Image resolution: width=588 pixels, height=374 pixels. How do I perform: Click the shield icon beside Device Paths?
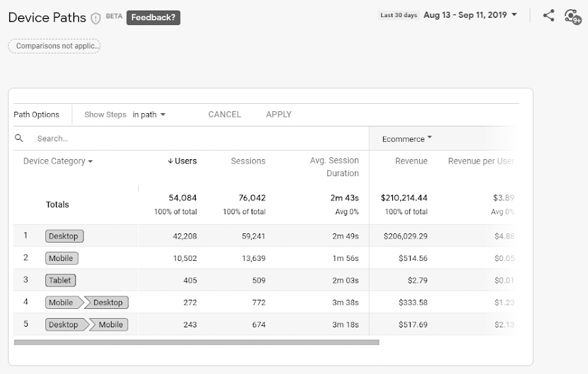[x=96, y=18]
